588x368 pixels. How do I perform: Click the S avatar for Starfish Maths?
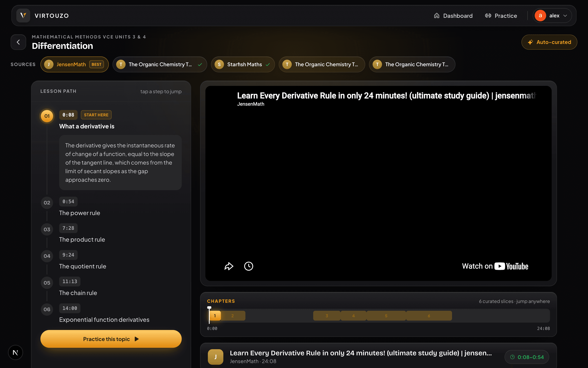click(219, 64)
